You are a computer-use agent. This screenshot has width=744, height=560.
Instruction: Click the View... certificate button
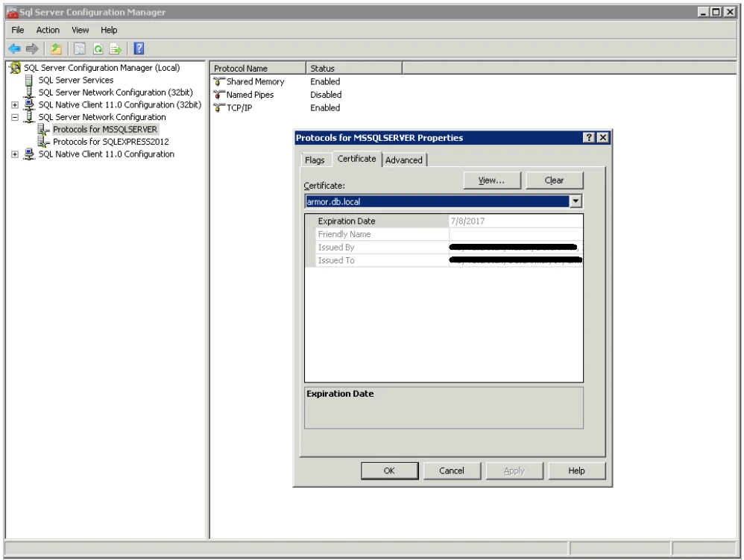coord(491,180)
